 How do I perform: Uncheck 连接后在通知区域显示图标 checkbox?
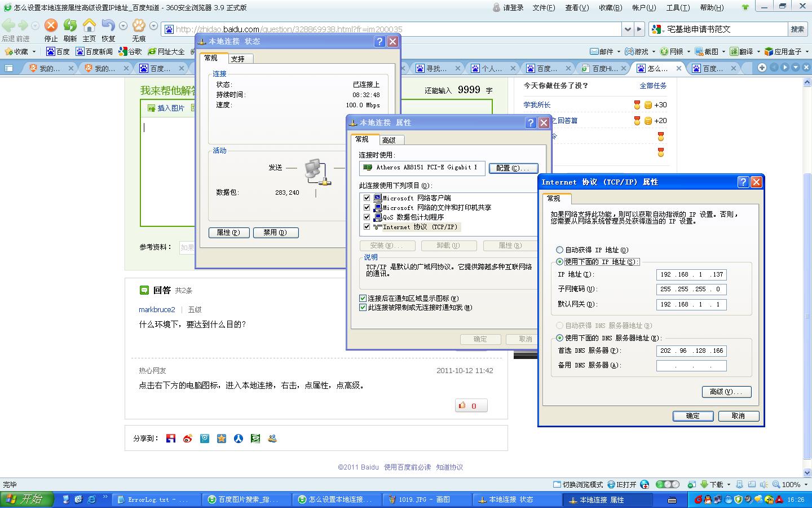pyautogui.click(x=363, y=298)
